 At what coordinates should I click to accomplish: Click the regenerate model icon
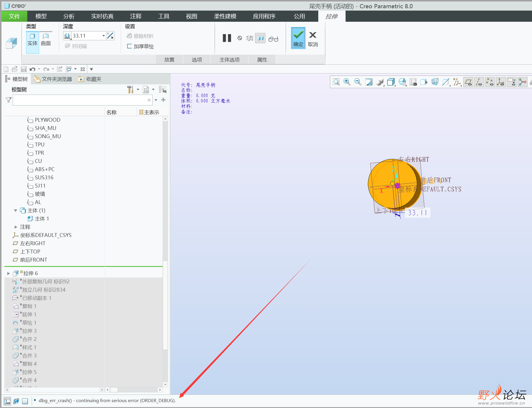coord(60,69)
